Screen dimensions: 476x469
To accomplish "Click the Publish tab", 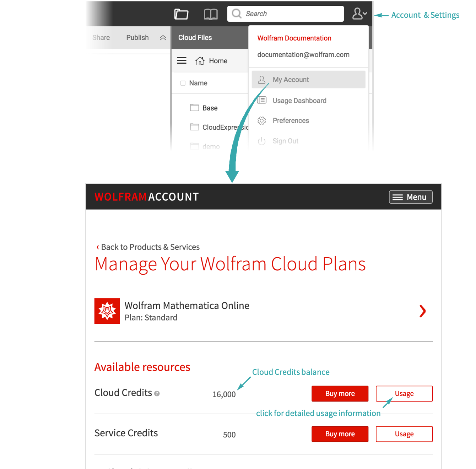I will 137,38.
